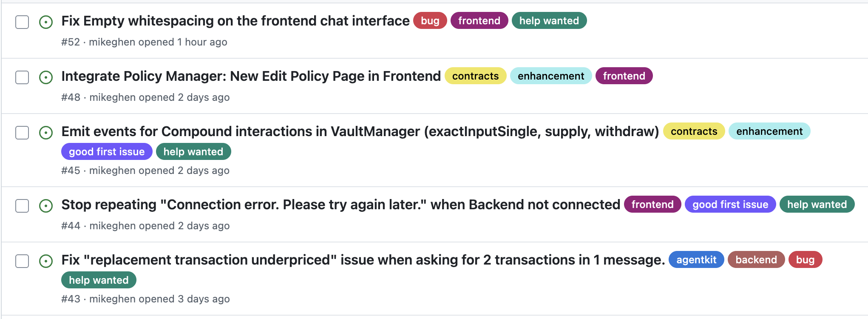
Task: Tick the checkbox for replacement transaction underpriced issue
Action: (22, 261)
